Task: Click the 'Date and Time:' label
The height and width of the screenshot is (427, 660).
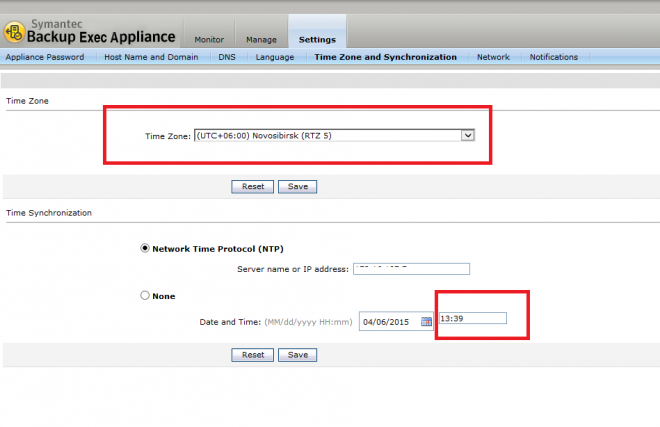Action: click(x=230, y=322)
